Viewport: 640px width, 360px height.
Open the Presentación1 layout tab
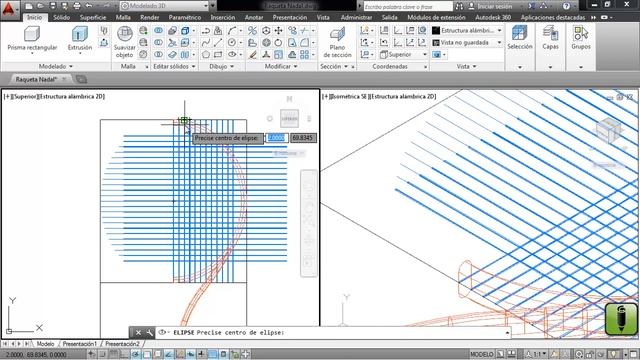[x=80, y=344]
